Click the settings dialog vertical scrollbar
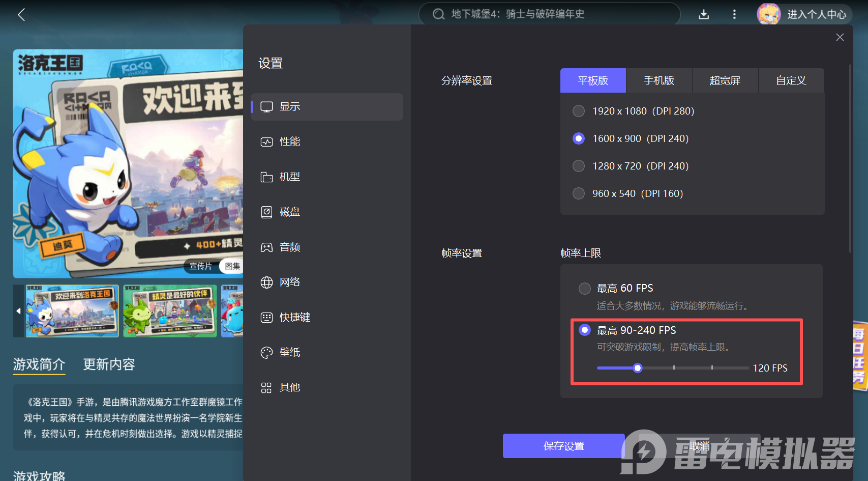This screenshot has width=868, height=481. point(850,158)
